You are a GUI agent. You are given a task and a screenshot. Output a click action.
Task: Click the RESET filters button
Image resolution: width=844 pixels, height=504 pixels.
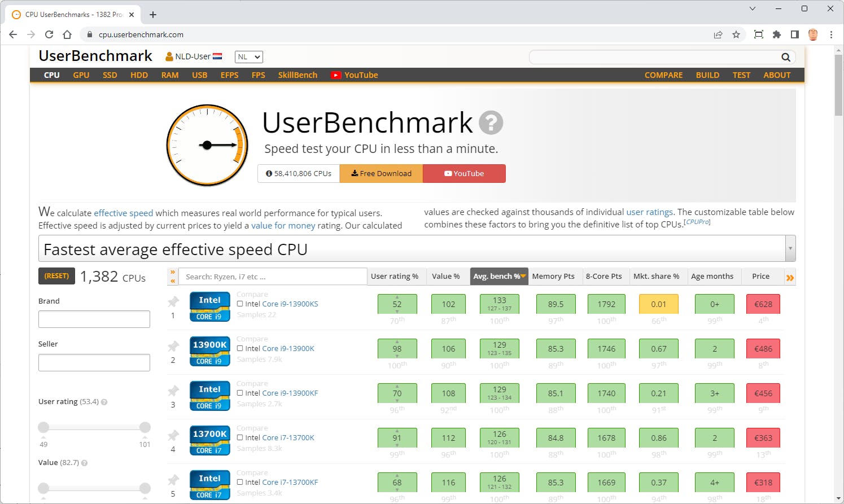pos(56,276)
